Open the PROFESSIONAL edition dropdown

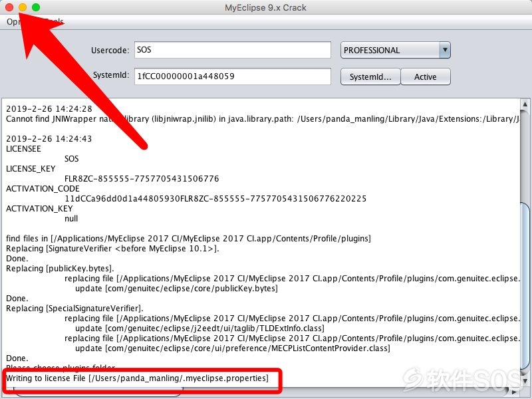pyautogui.click(x=395, y=51)
